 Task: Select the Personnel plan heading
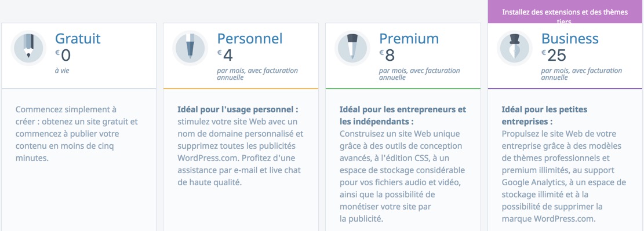(250, 39)
